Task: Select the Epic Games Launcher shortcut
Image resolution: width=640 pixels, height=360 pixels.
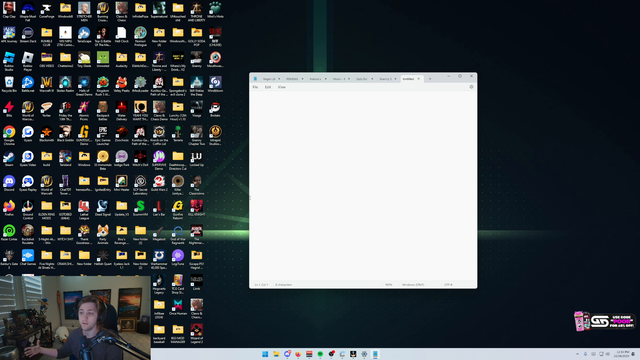Action: point(103,135)
